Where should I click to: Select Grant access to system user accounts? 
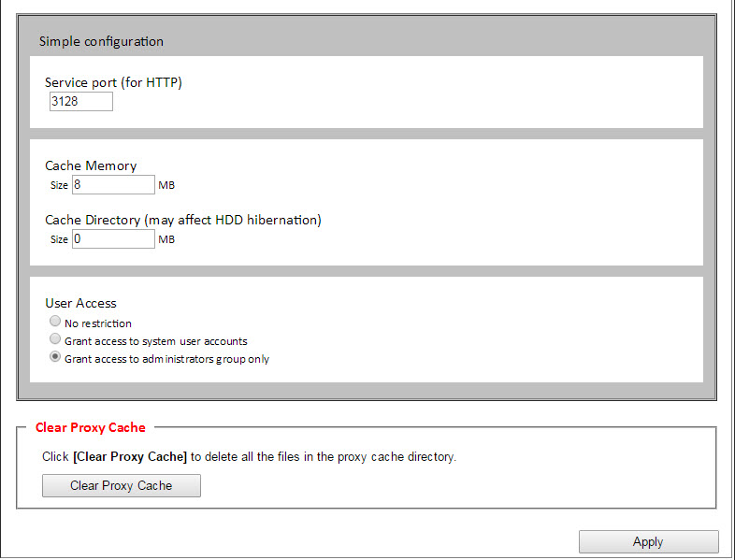55,338
